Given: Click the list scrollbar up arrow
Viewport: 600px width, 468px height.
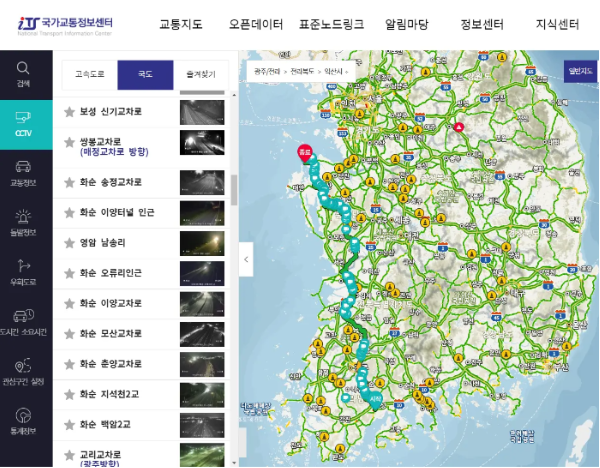Looking at the screenshot, I should pos(234,95).
